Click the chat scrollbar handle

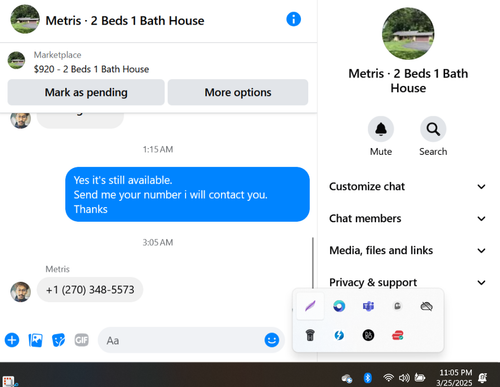[x=313, y=263]
